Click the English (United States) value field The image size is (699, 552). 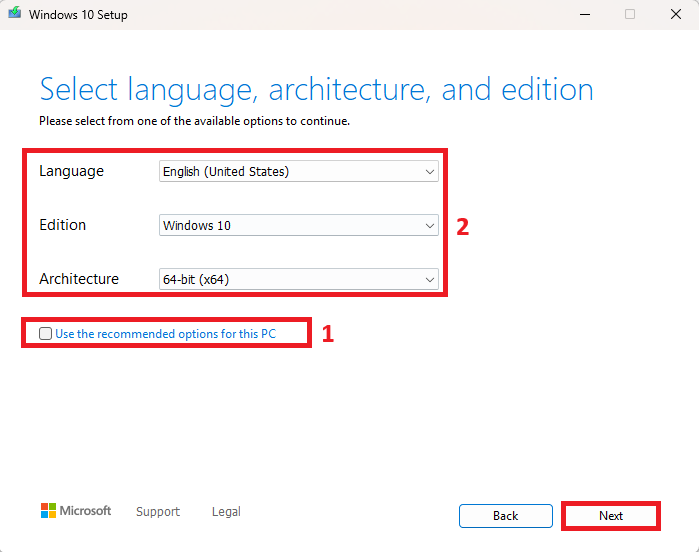pos(226,172)
